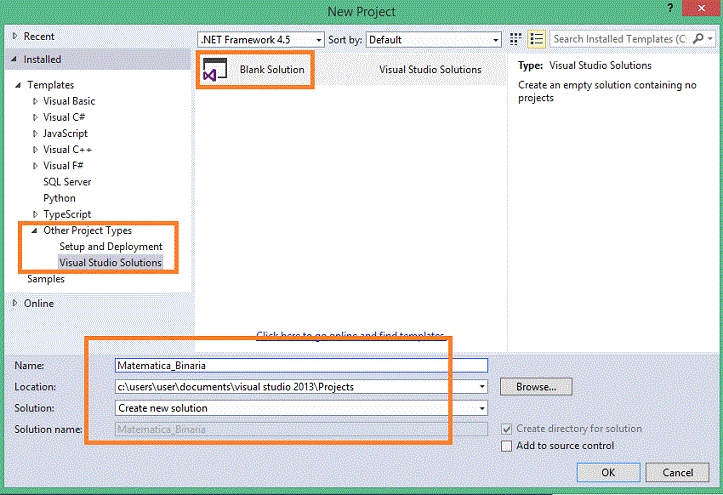Expand the Recent section

15,36
